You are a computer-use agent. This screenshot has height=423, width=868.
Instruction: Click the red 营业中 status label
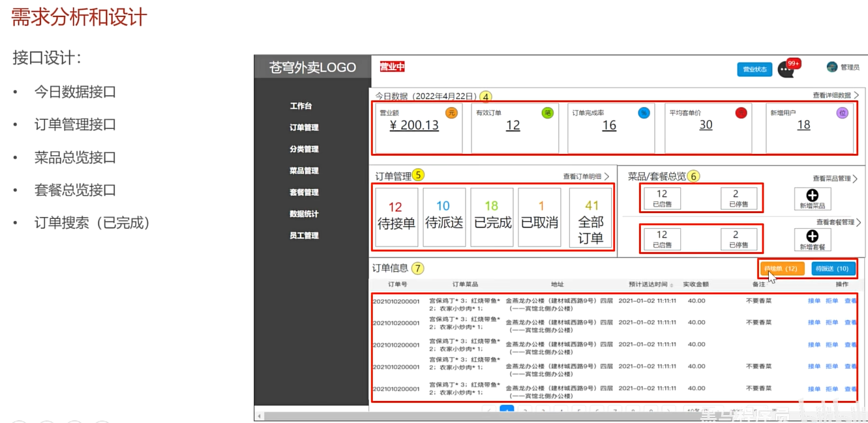(393, 66)
